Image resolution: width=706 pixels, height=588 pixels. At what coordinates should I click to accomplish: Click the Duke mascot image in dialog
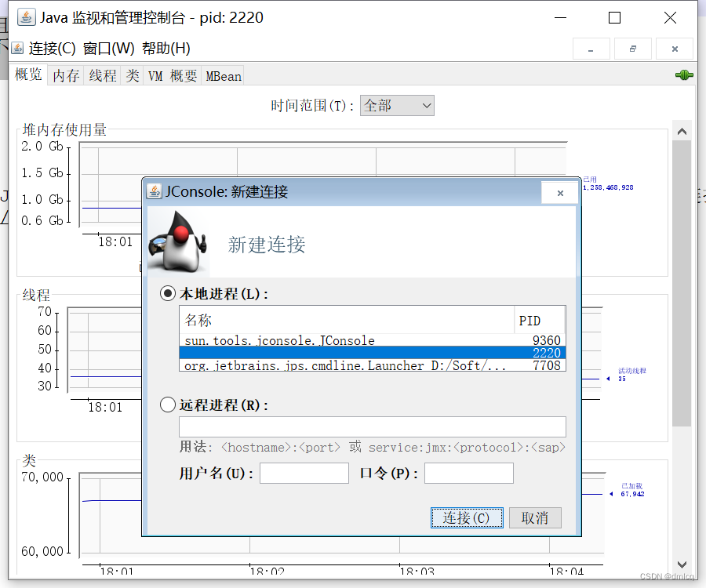tap(179, 241)
